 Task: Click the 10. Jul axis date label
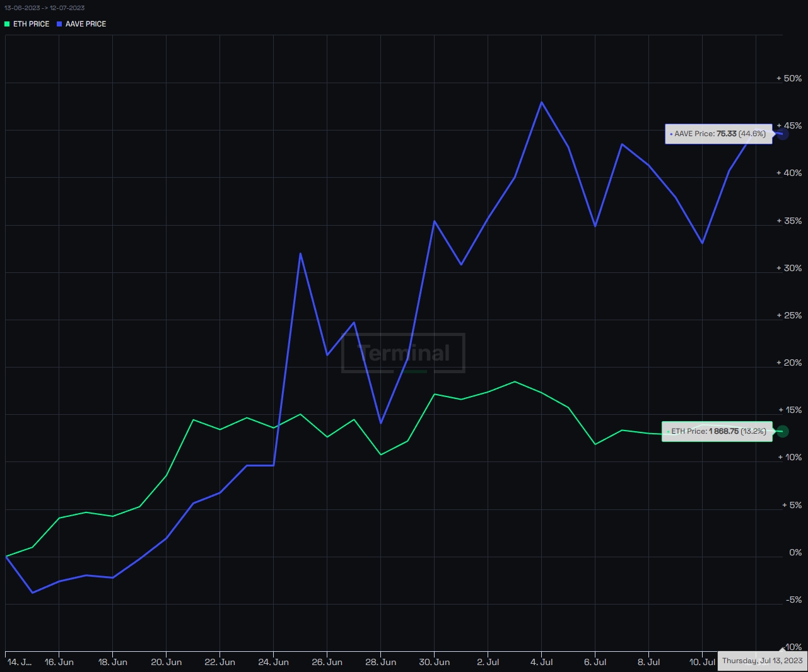click(702, 662)
